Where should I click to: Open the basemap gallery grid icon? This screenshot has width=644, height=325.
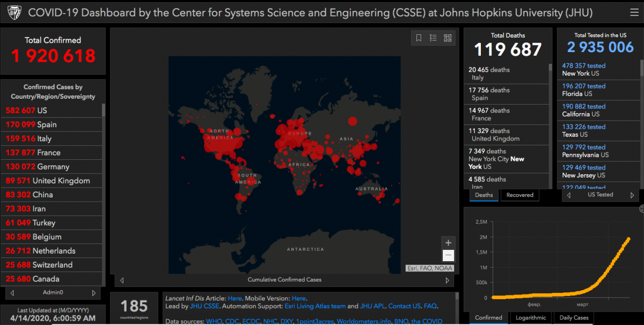pyautogui.click(x=448, y=38)
